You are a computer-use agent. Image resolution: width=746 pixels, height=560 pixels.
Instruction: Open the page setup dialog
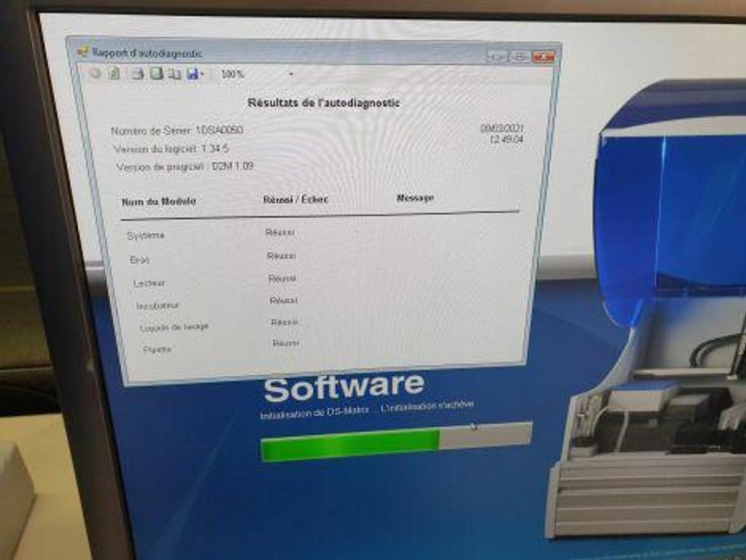(175, 74)
